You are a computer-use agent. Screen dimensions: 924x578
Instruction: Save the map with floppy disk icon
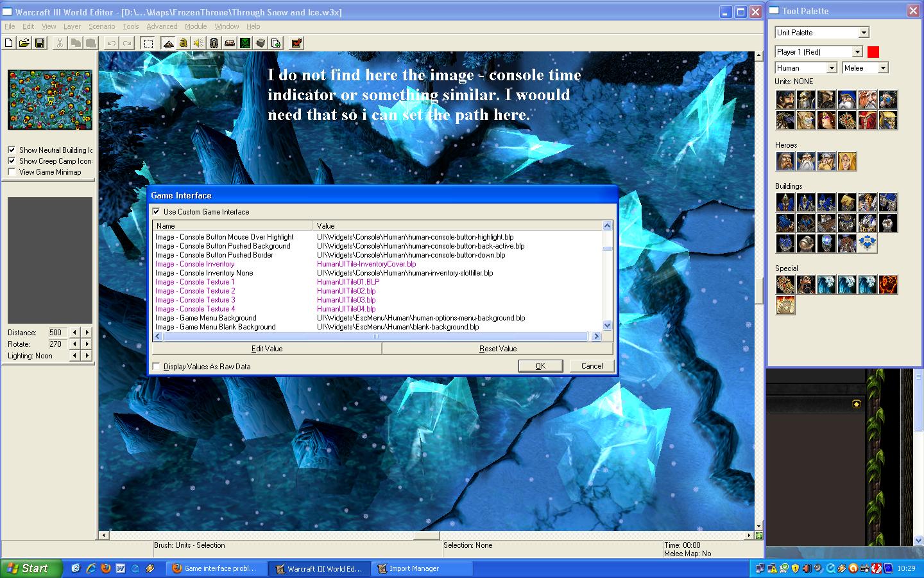click(x=40, y=43)
